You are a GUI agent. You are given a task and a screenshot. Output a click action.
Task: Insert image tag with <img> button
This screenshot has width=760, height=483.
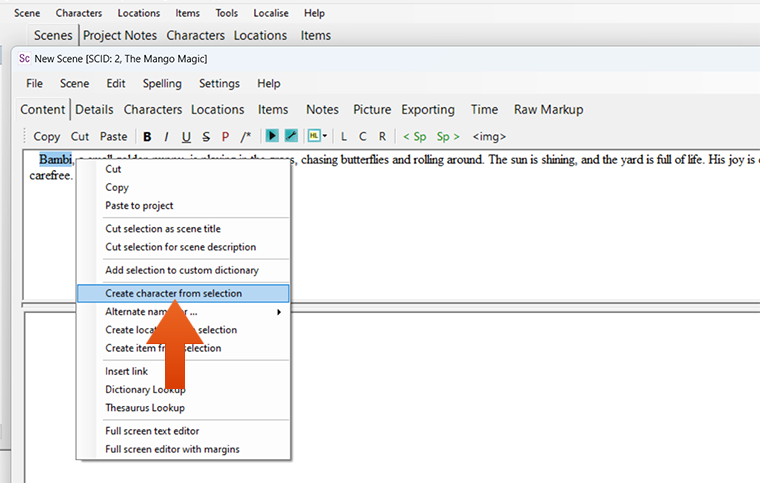tap(489, 137)
